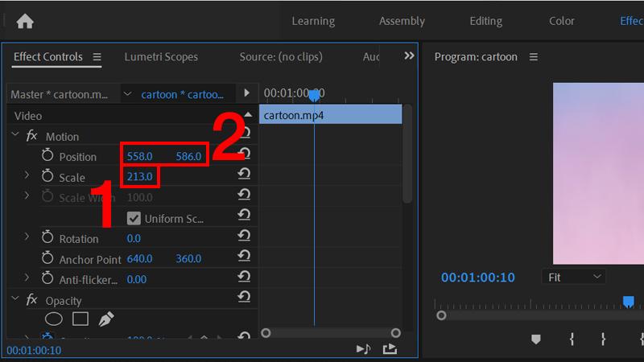The width and height of the screenshot is (644, 362).
Task: Toggle the Rotation animation stopwatch
Action: tap(47, 238)
